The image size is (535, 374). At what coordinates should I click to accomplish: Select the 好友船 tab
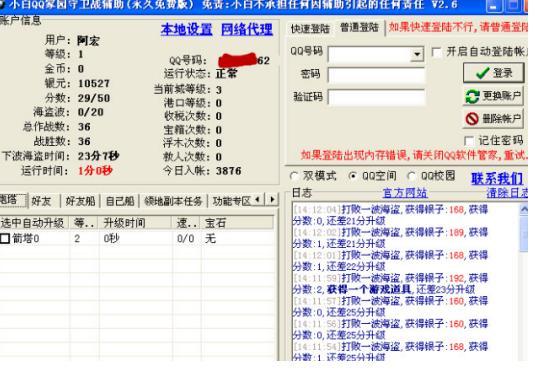(x=81, y=201)
